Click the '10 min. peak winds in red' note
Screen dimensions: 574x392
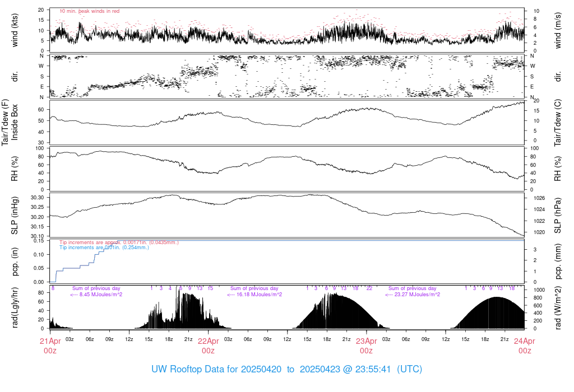click(x=90, y=11)
